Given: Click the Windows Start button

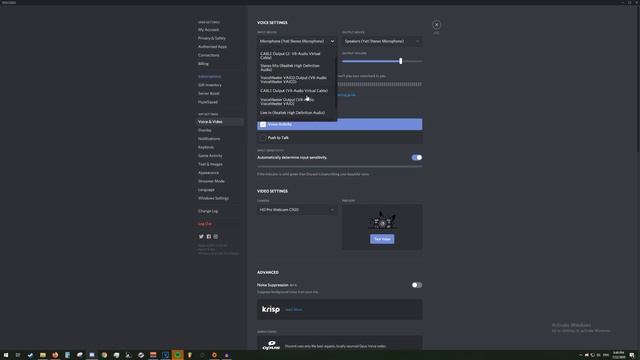Looking at the screenshot, I should point(6,355).
